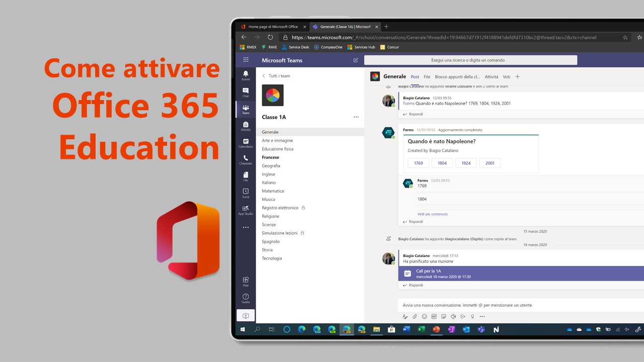Viewport: 644px width, 362px height.
Task: Open Guida help icon
Action: pyautogui.click(x=246, y=299)
